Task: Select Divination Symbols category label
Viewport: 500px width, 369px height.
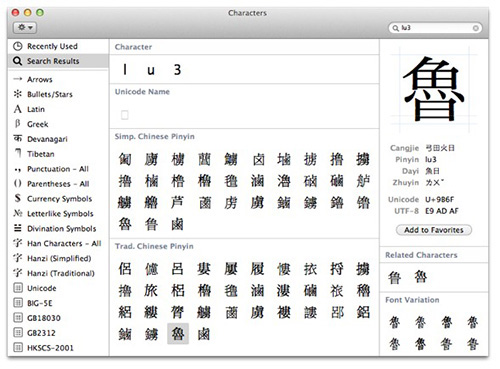Action: click(x=61, y=229)
